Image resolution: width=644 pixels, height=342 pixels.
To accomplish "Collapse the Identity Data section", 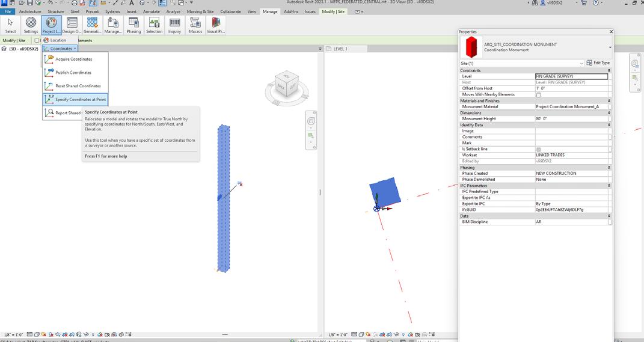I will (x=609, y=125).
